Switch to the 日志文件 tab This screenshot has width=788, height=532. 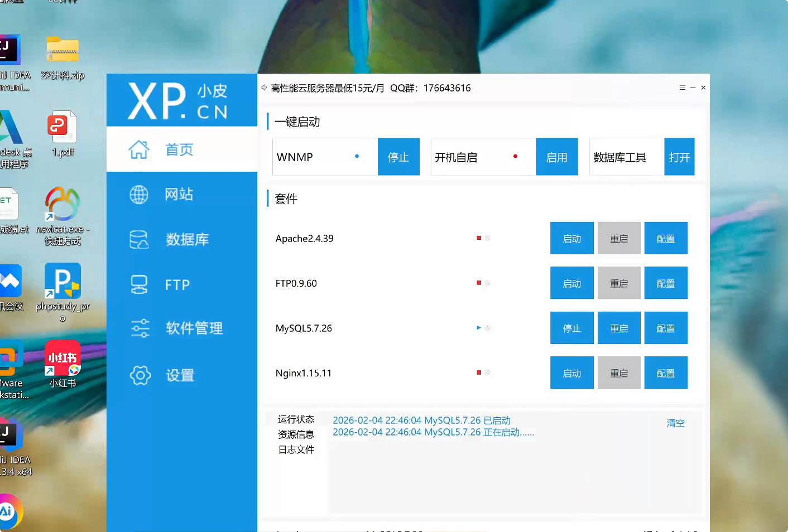(296, 449)
